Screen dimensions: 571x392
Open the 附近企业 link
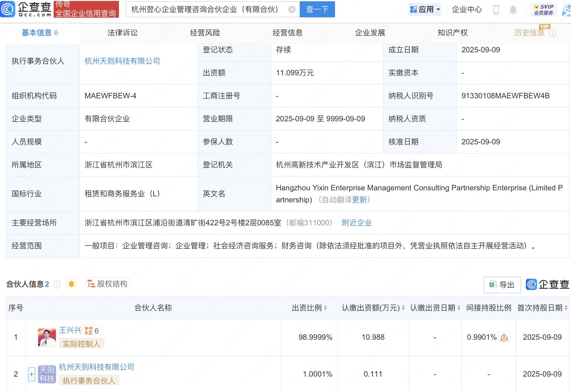[x=357, y=223]
